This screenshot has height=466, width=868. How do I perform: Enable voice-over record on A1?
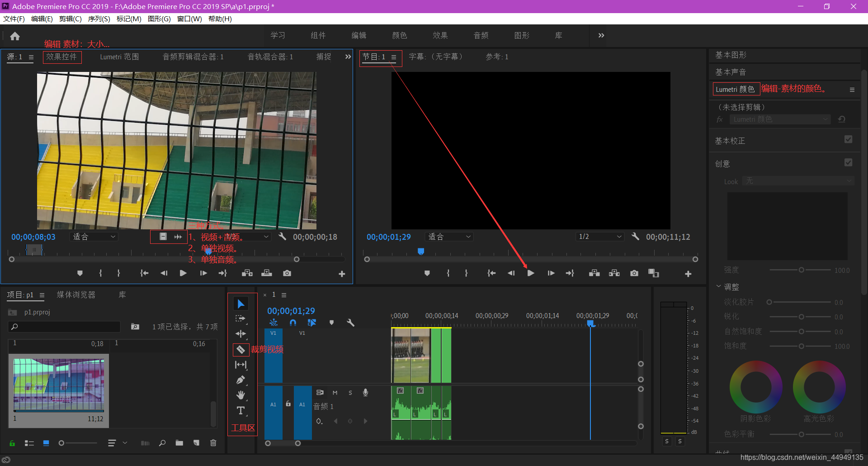click(x=365, y=393)
